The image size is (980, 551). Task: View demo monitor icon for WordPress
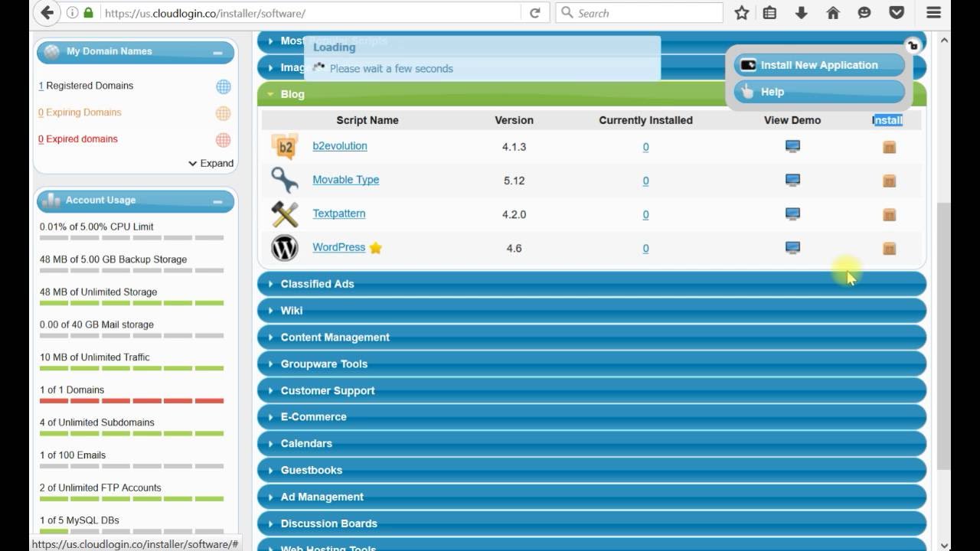point(792,247)
